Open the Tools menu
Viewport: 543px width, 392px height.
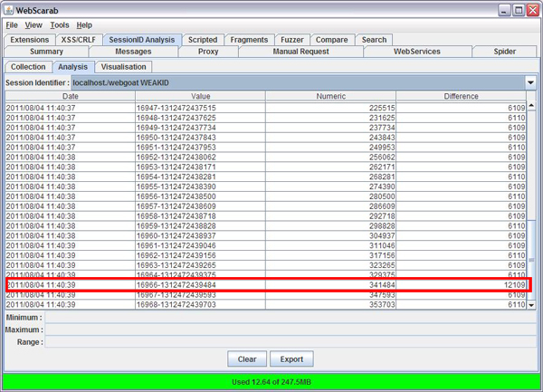tap(59, 25)
